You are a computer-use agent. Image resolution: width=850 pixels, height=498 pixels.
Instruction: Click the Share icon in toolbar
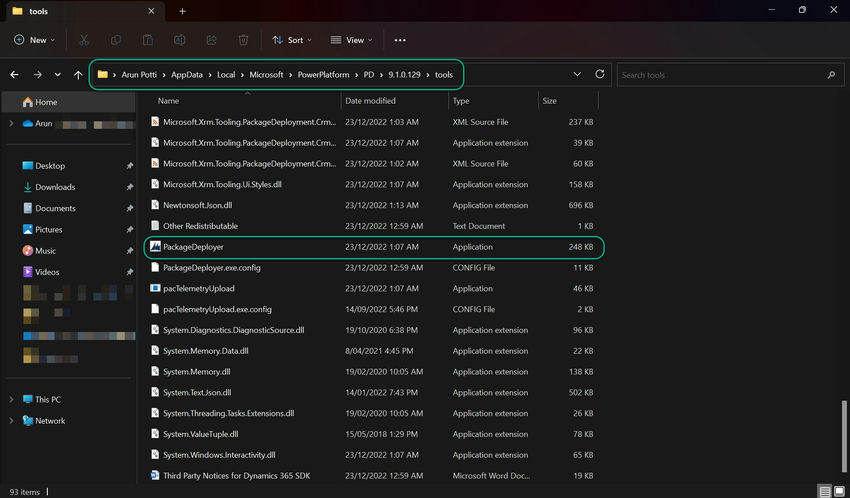click(x=211, y=40)
